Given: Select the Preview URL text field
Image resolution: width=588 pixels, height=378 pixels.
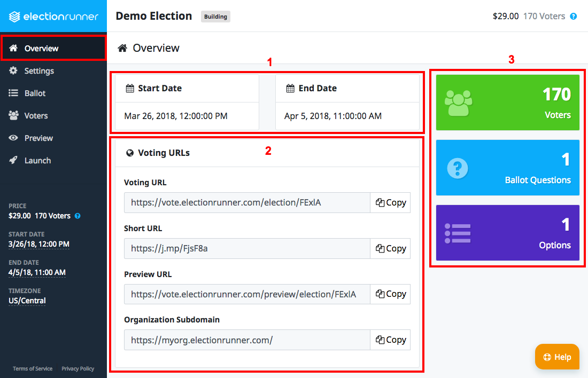Looking at the screenshot, I should [247, 294].
